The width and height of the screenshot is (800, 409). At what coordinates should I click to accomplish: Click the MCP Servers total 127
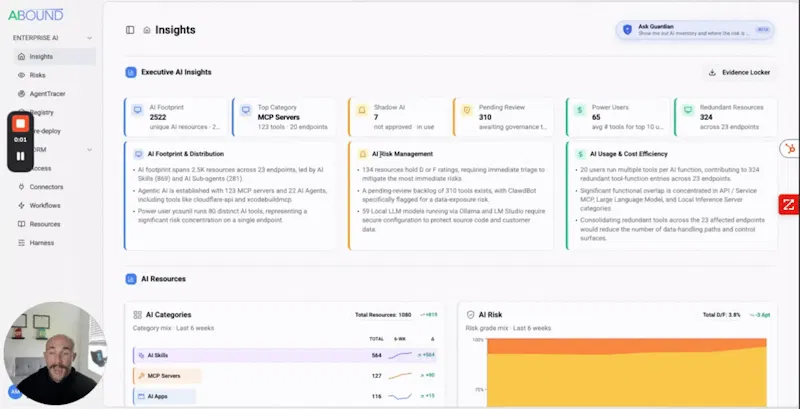[377, 376]
